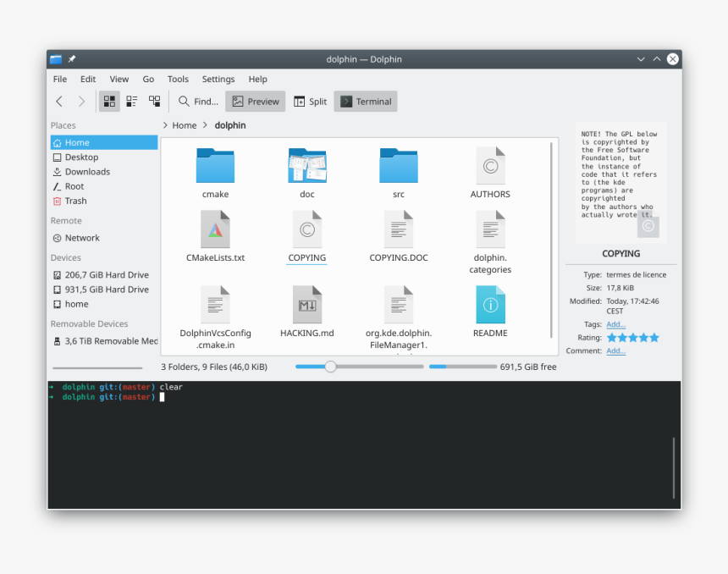
Task: Toggle the Preview button off
Action: [256, 102]
